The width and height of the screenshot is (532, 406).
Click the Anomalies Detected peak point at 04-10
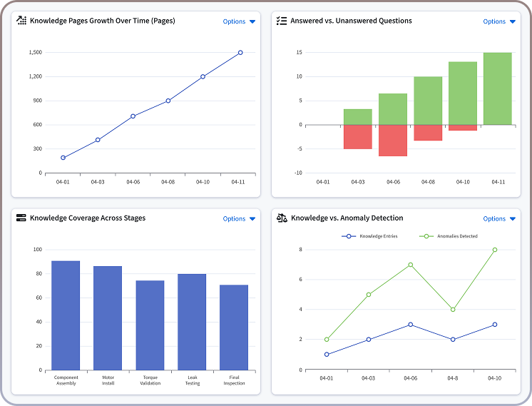pyautogui.click(x=494, y=250)
